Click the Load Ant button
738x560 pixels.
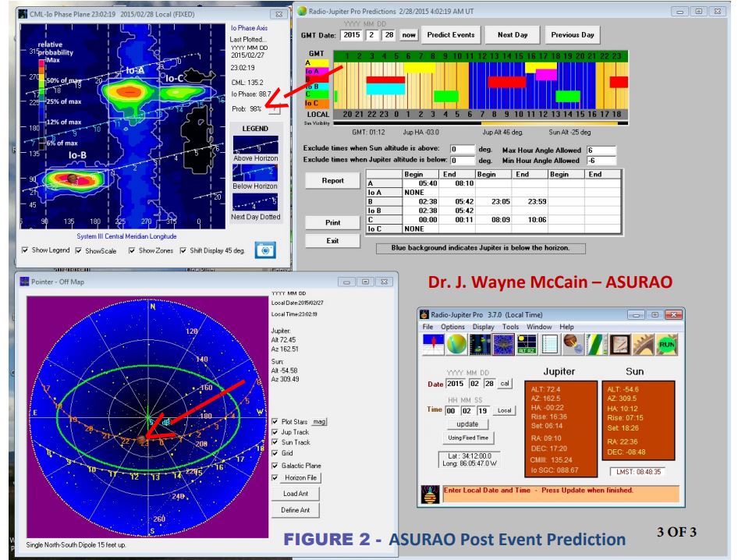296,493
